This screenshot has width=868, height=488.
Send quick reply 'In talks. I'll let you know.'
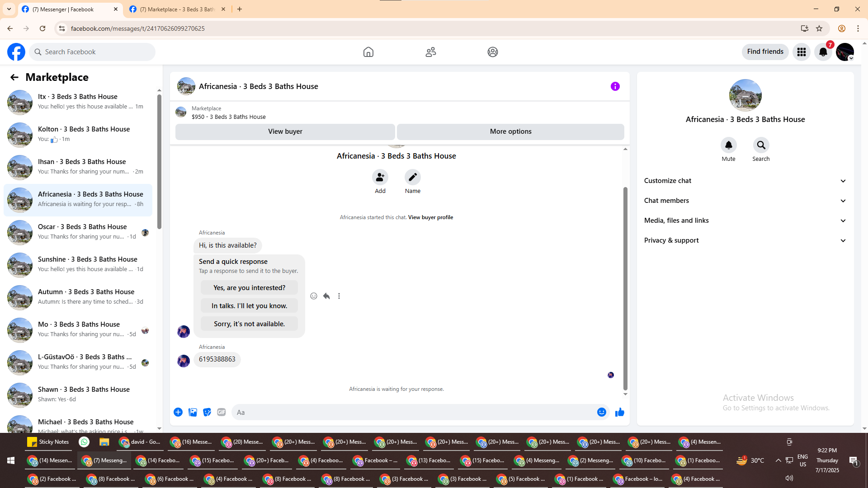point(250,306)
